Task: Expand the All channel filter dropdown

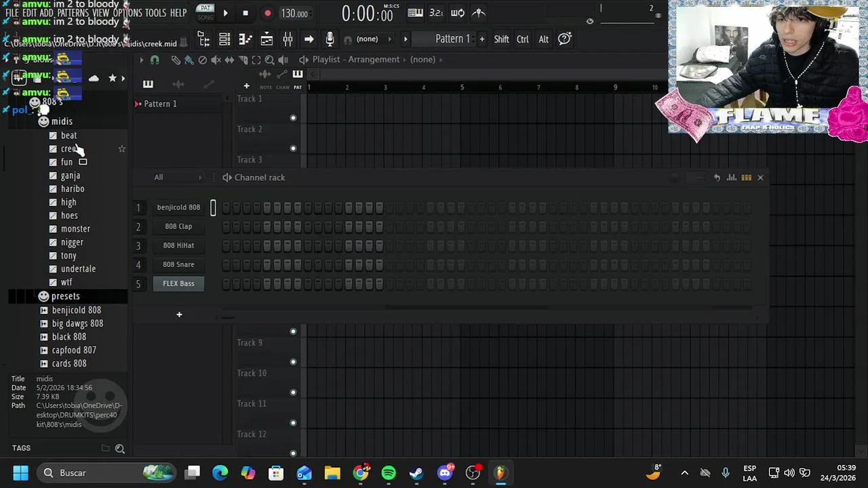Action: (178, 178)
